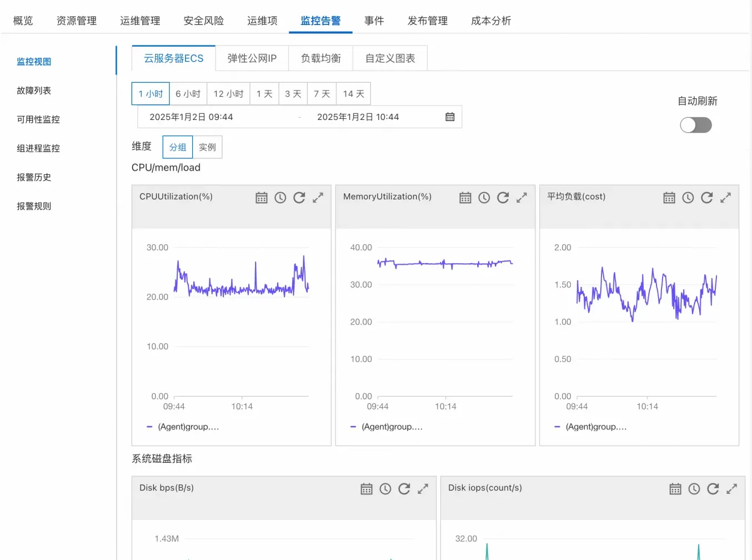Image resolution: width=752 pixels, height=560 pixels.
Task: Expand 平均负载(cost) chart to fullscreen
Action: pyautogui.click(x=725, y=198)
